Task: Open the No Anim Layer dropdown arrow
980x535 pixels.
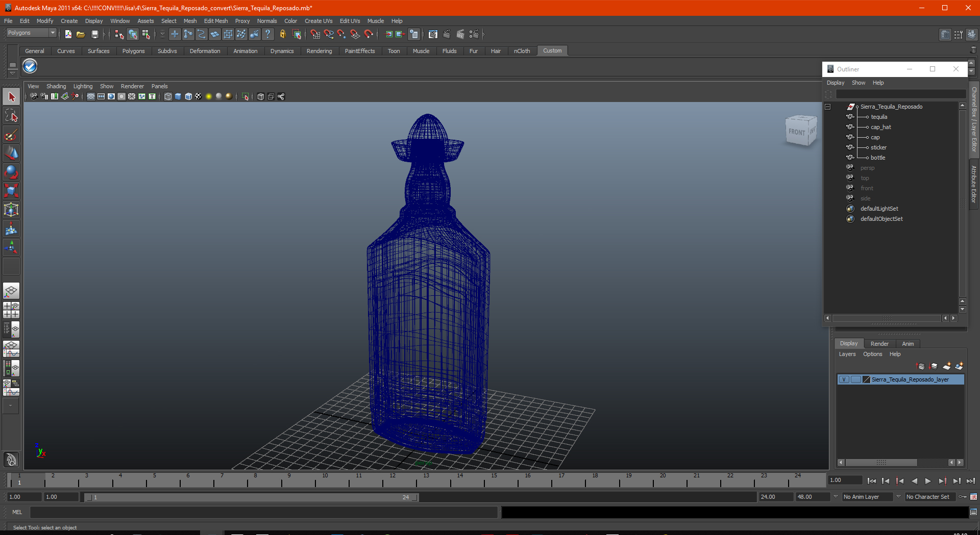Action: (x=836, y=496)
